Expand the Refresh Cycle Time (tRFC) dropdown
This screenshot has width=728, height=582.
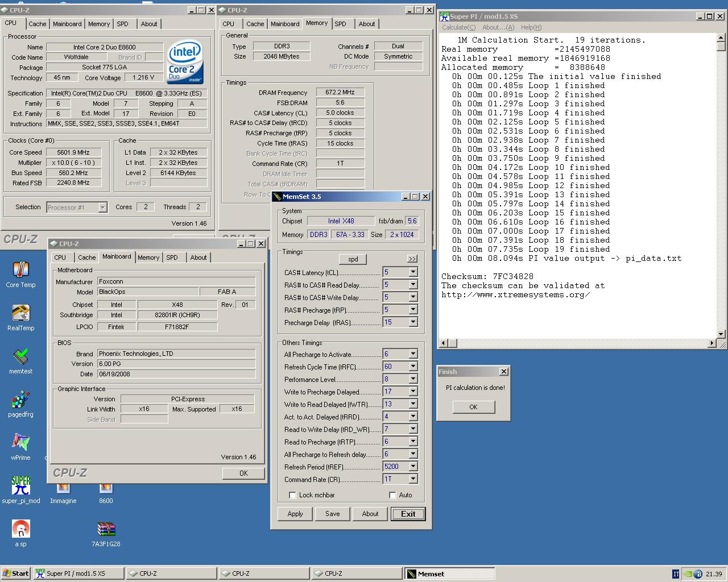point(413,367)
